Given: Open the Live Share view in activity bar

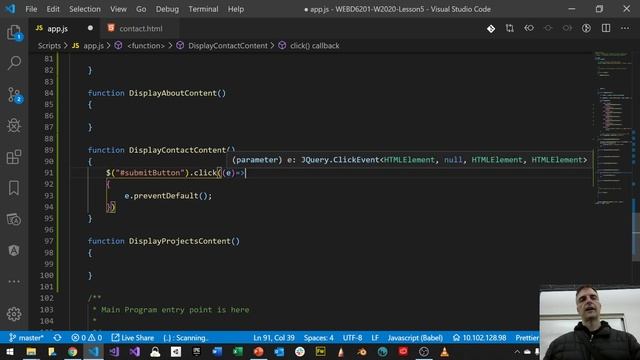Looking at the screenshot, I should (14, 219).
